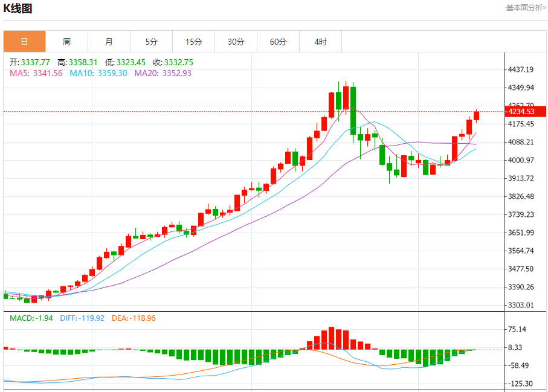Click the MACD -1.94 value label
548x392 pixels.
[x=31, y=318]
